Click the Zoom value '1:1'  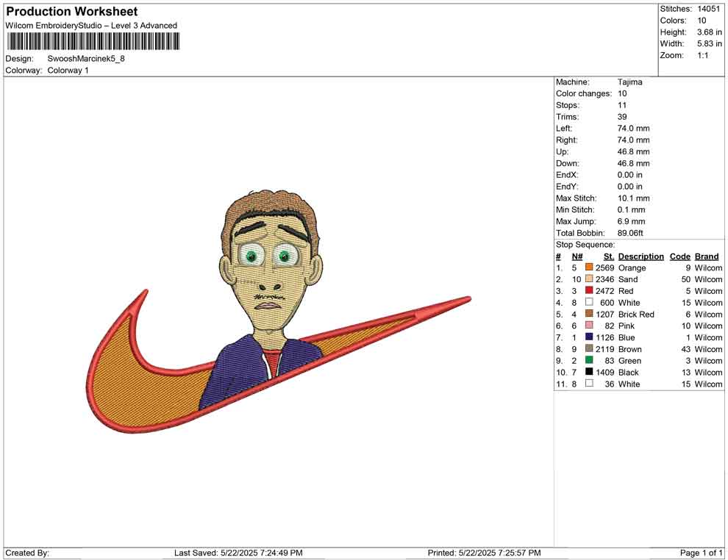(703, 55)
